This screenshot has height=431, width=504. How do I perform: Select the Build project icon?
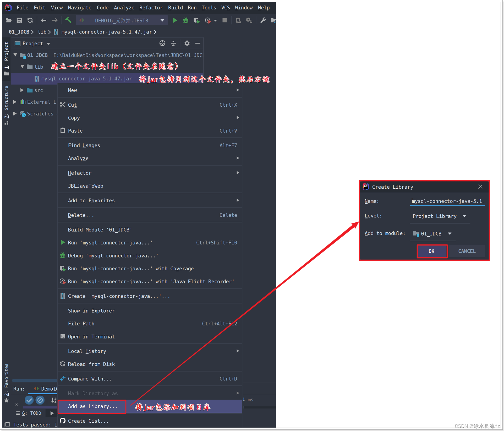68,21
